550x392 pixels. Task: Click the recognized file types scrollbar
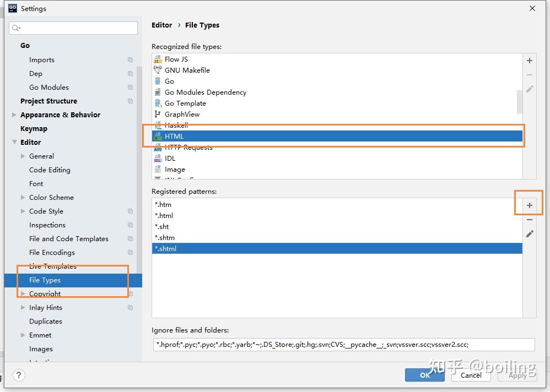click(520, 102)
